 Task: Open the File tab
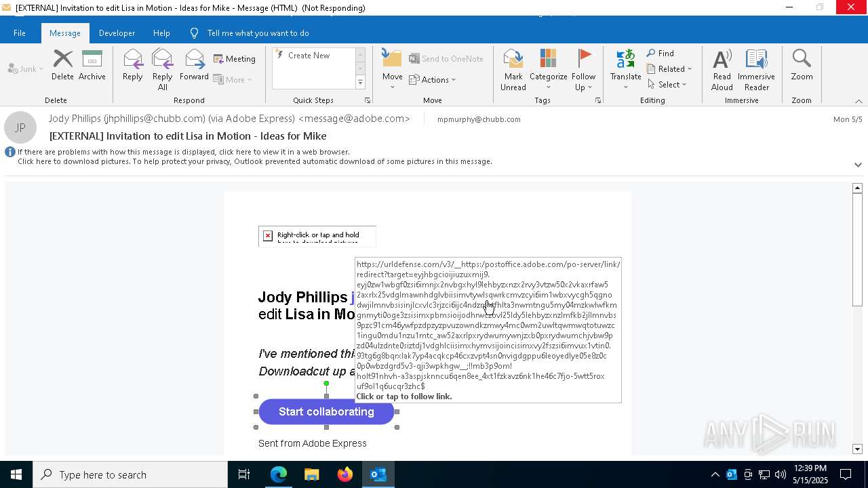pyautogui.click(x=20, y=33)
